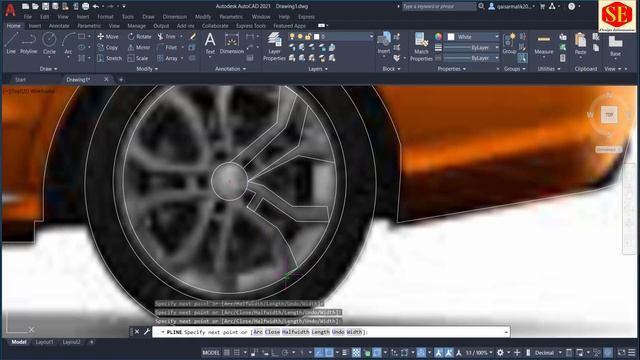Toggle snap mode in status bar
Image resolution: width=640 pixels, height=360 pixels.
(x=236, y=352)
